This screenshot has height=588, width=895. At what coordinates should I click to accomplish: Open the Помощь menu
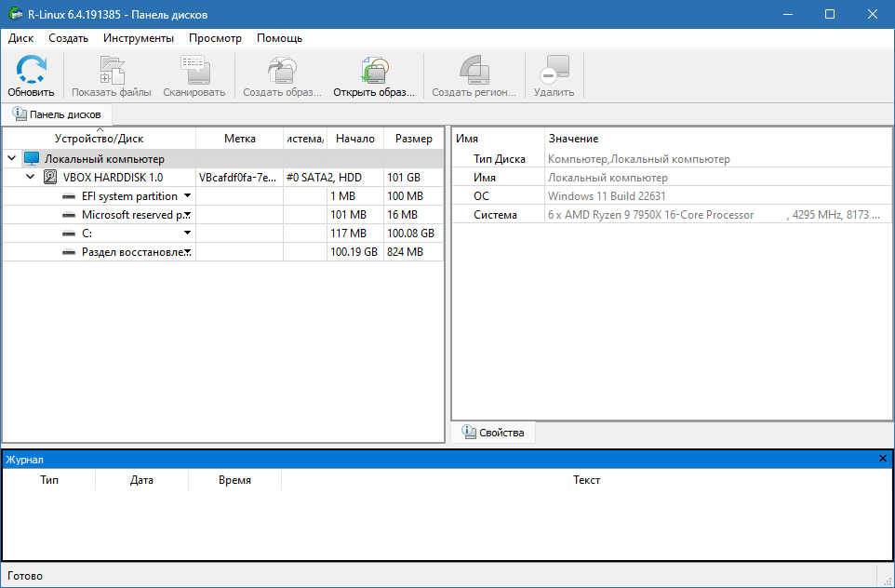(x=280, y=38)
